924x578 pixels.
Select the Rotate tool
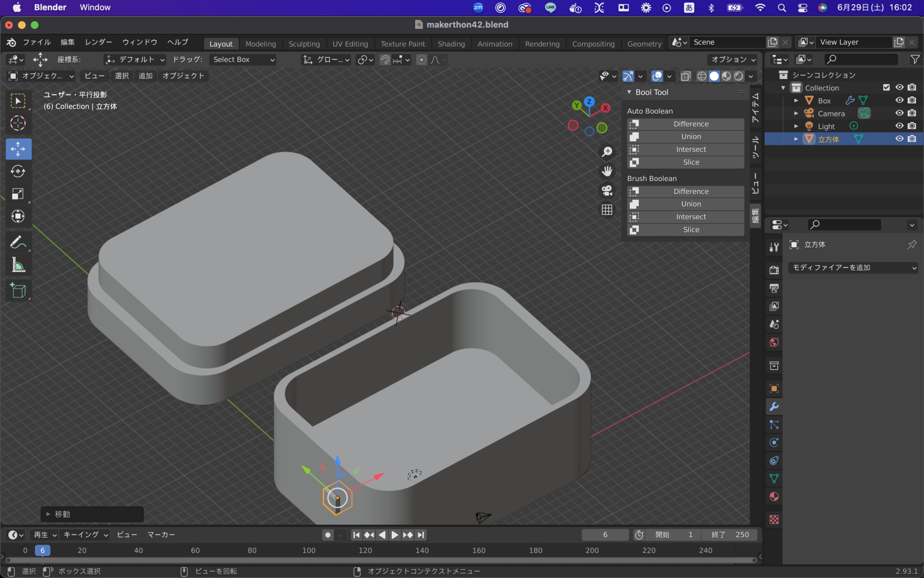pyautogui.click(x=18, y=171)
